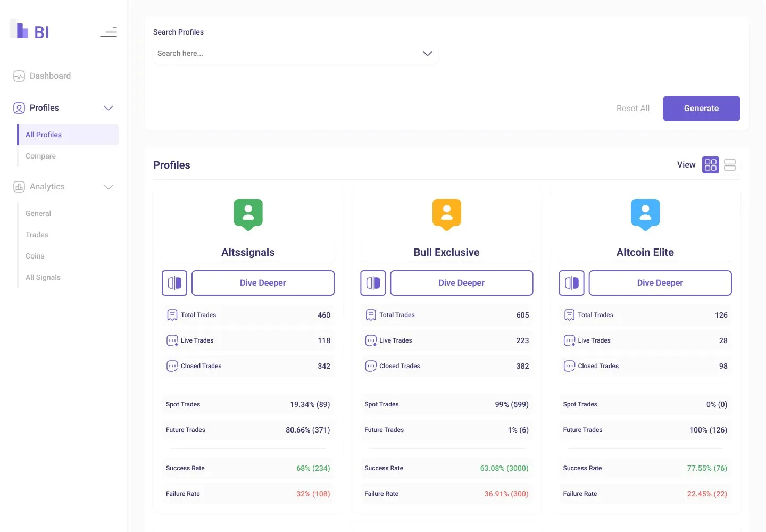Select All Profiles in sidebar
This screenshot has height=532, width=766.
pos(68,135)
